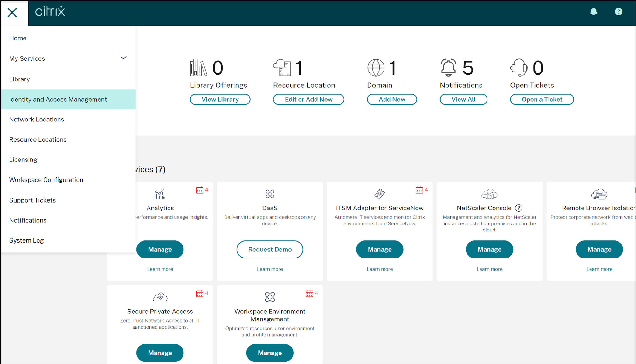Screen dimensions: 636x364
Task: Open a support ticket link
Action: point(542,99)
